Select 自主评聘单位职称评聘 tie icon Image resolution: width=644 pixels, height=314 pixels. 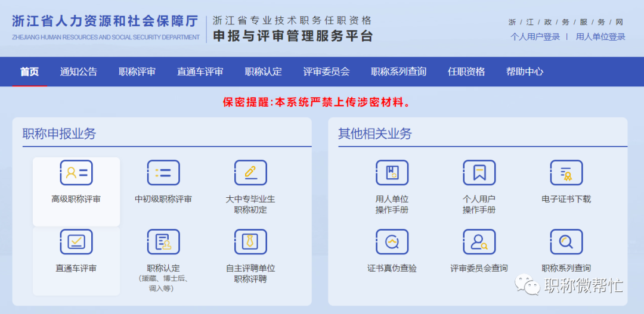coord(250,242)
